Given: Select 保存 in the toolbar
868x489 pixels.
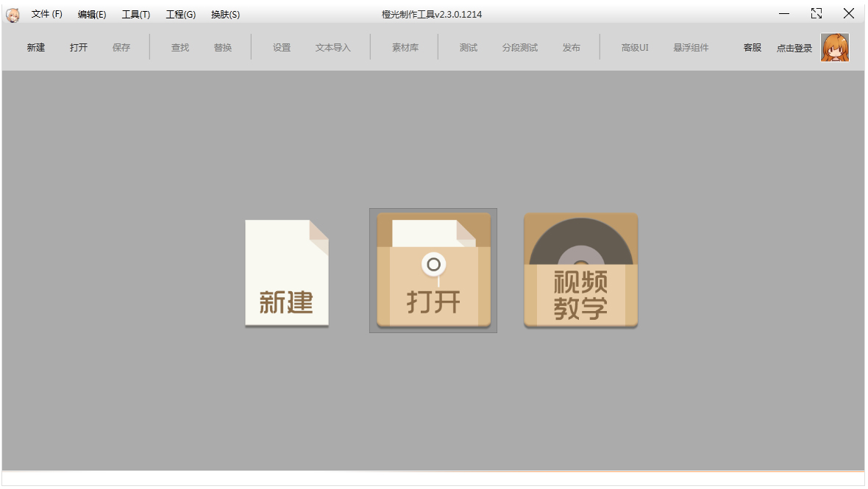Looking at the screenshot, I should pos(121,48).
